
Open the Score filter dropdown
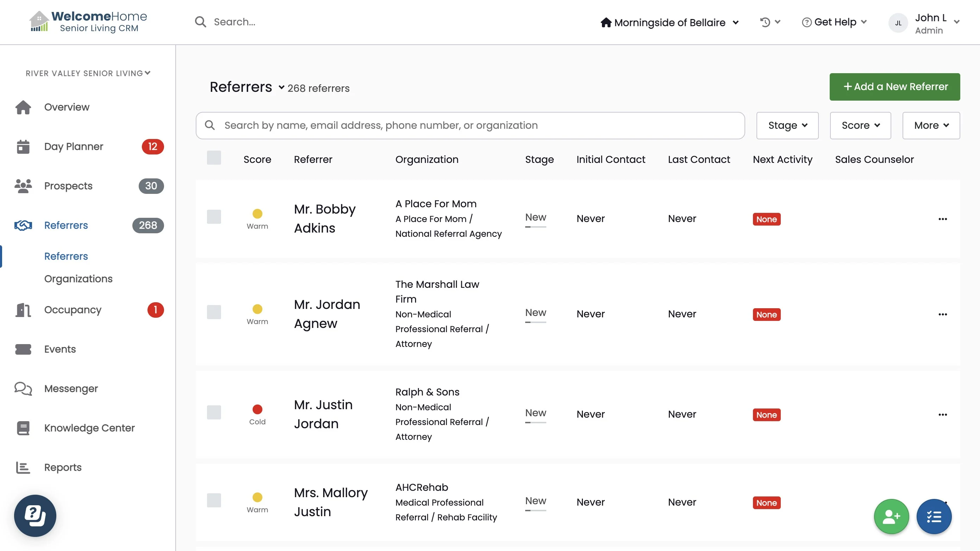(860, 126)
